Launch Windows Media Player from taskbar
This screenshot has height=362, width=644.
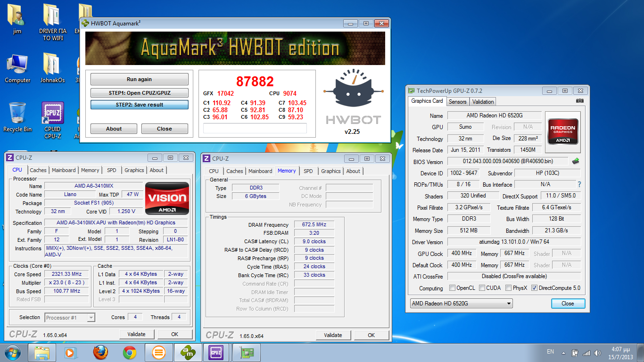pyautogui.click(x=70, y=353)
